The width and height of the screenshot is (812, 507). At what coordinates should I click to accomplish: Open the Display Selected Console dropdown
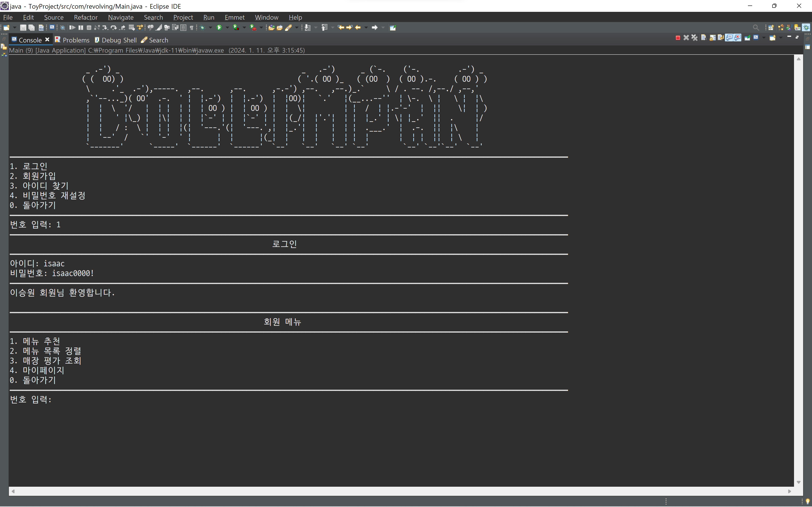click(764, 38)
